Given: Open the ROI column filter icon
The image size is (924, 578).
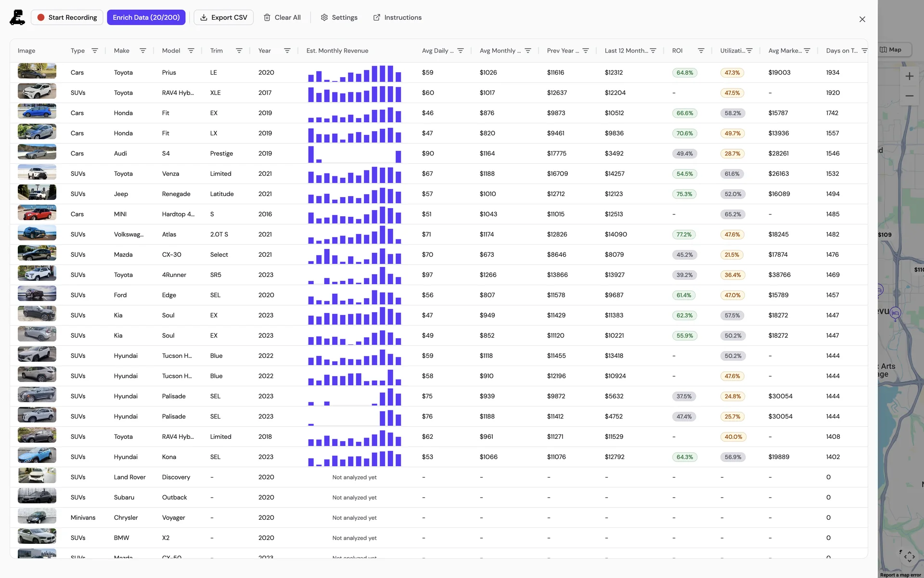Looking at the screenshot, I should [x=701, y=51].
